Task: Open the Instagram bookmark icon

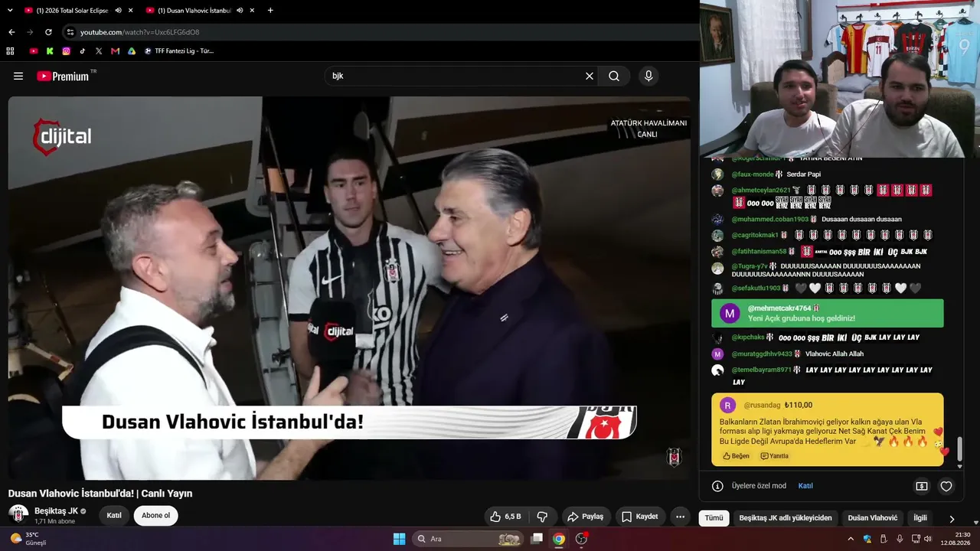Action: 67,51
